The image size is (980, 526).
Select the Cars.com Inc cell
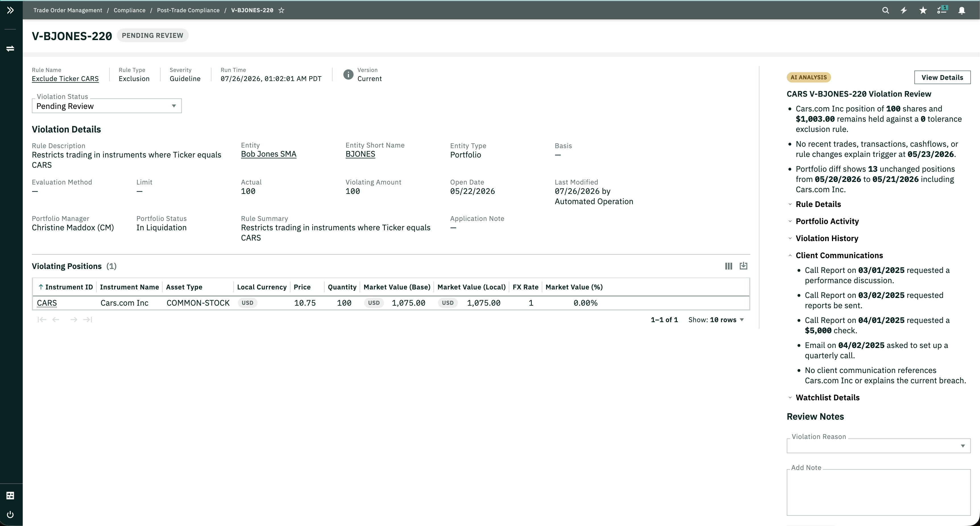tap(124, 303)
